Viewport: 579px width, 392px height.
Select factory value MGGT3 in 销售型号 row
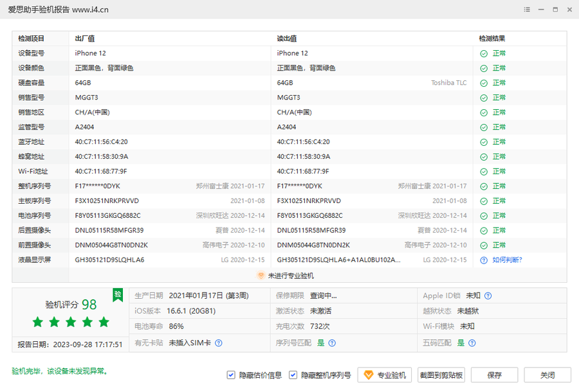coord(86,98)
